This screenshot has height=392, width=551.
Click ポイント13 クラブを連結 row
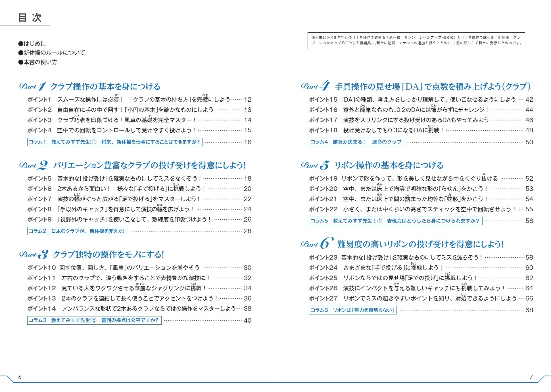(139, 298)
